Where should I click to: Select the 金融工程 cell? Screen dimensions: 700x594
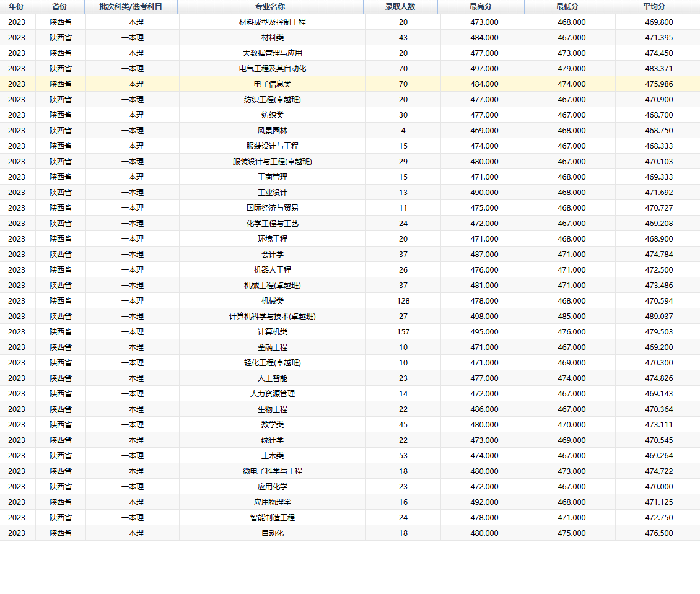273,347
